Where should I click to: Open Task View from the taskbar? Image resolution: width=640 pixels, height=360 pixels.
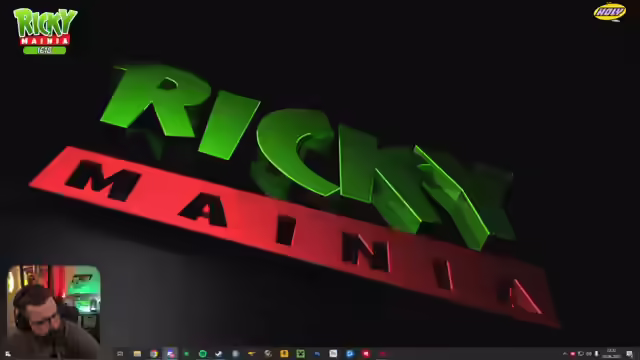point(120,354)
